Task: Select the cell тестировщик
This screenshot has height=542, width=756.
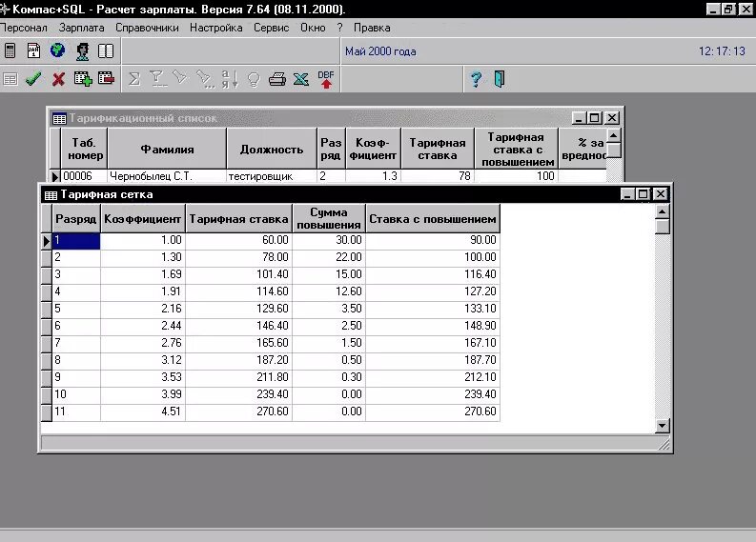Action: click(272, 176)
